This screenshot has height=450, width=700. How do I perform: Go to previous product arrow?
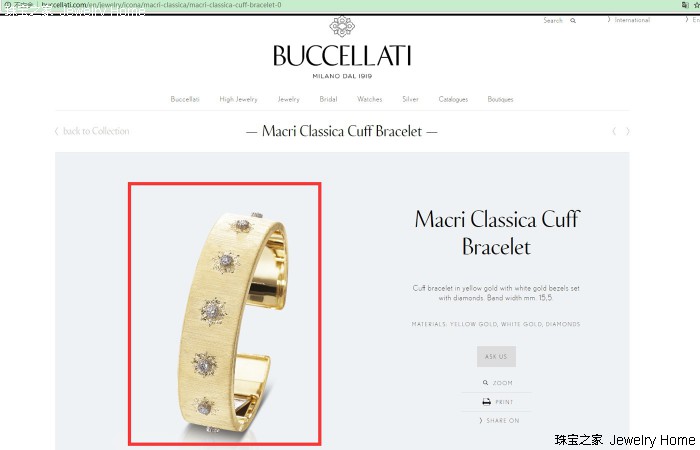pos(614,131)
